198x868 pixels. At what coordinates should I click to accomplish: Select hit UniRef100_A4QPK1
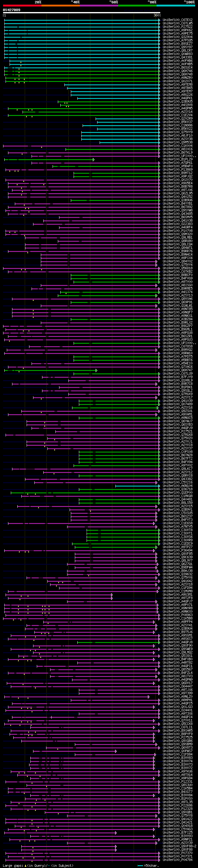pyautogui.click(x=178, y=98)
